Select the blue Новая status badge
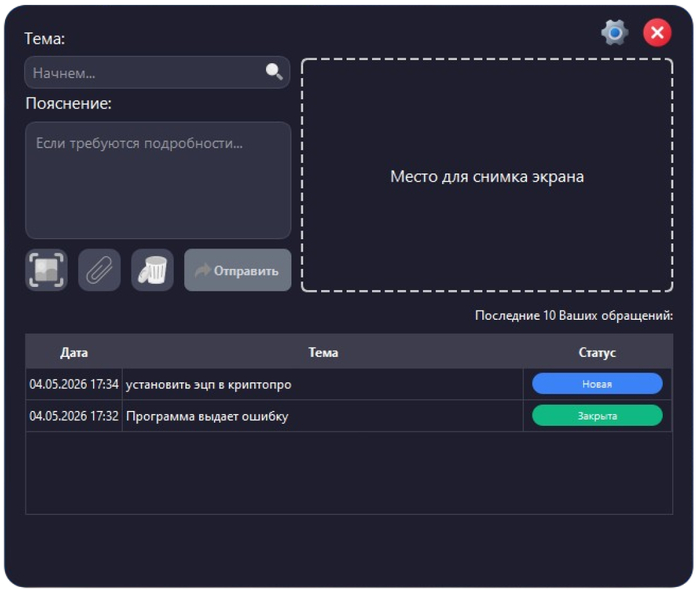700x590 pixels. pos(597,384)
